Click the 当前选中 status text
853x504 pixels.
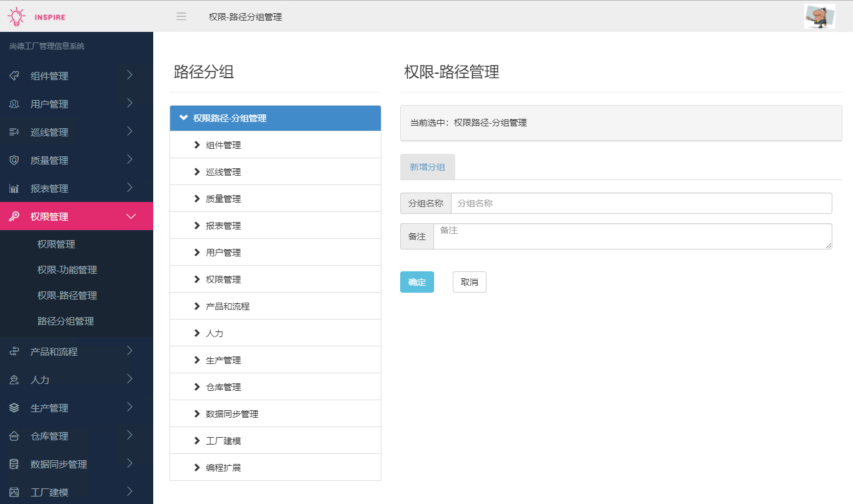[x=468, y=123]
